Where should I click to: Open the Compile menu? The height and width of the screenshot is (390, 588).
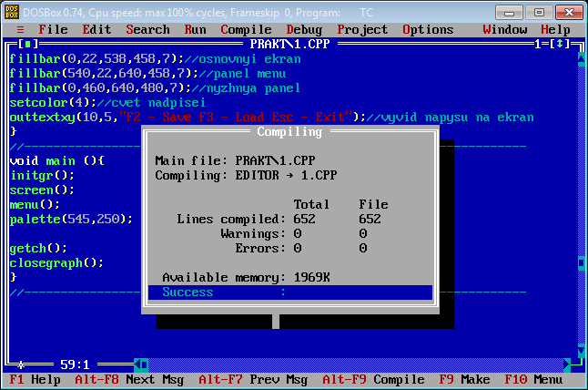[x=246, y=30]
